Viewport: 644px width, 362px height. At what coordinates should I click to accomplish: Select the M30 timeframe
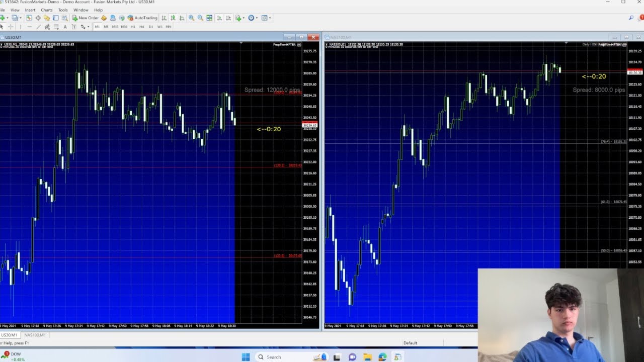(124, 27)
